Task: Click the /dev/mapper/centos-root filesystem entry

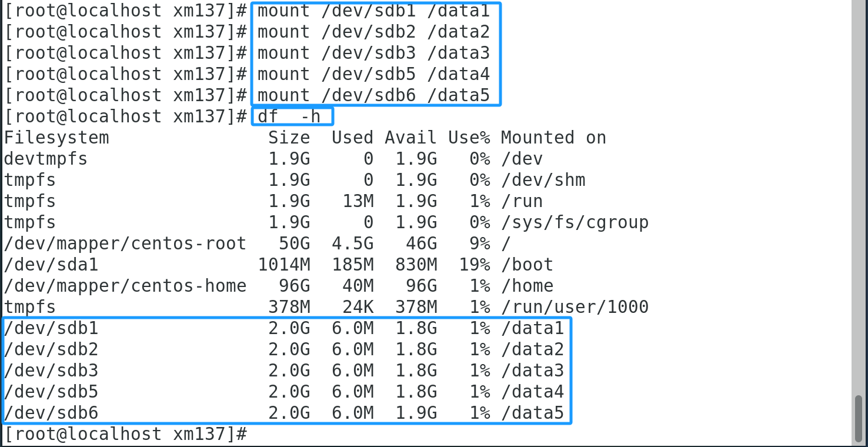Action: pyautogui.click(x=125, y=243)
